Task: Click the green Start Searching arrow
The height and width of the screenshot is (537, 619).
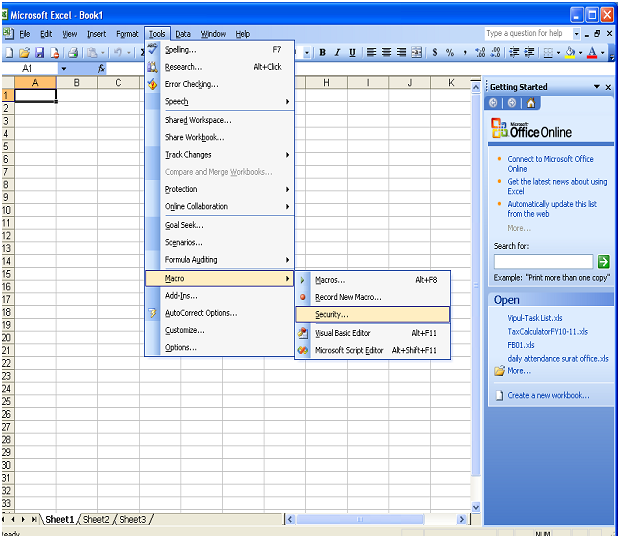Action: pyautogui.click(x=603, y=261)
